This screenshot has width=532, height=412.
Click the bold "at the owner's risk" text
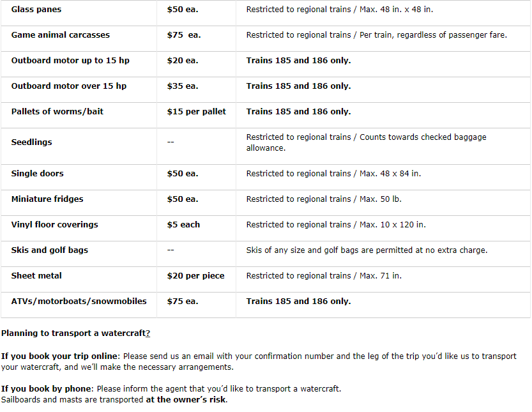(185, 400)
